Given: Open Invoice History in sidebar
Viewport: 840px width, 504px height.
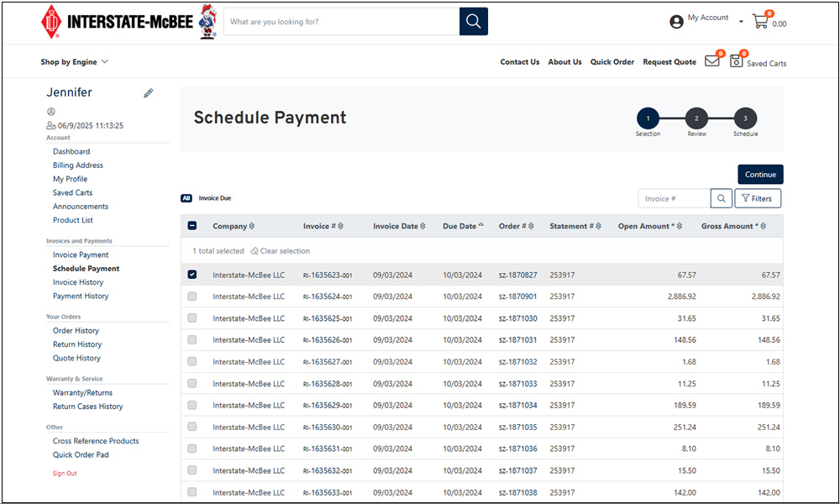Looking at the screenshot, I should [77, 282].
